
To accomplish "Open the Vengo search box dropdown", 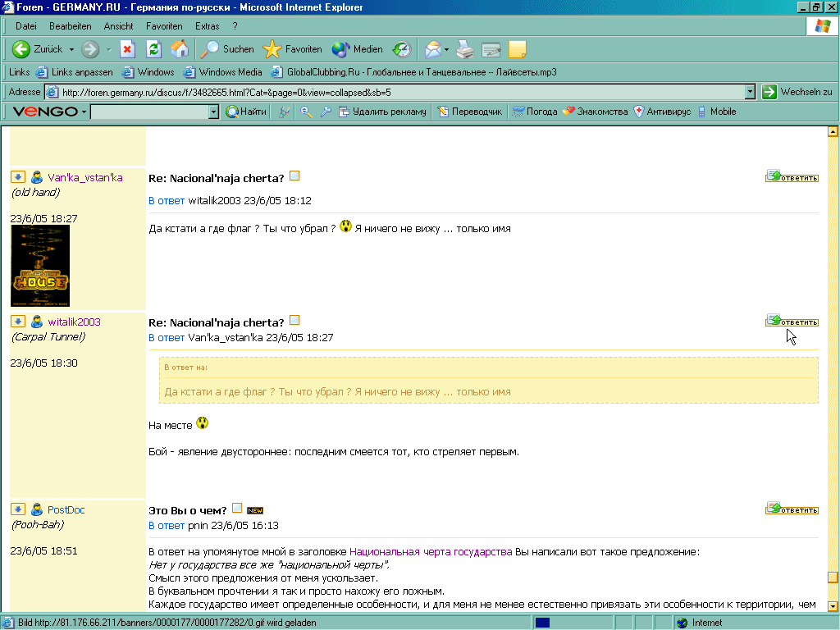I will coord(213,112).
